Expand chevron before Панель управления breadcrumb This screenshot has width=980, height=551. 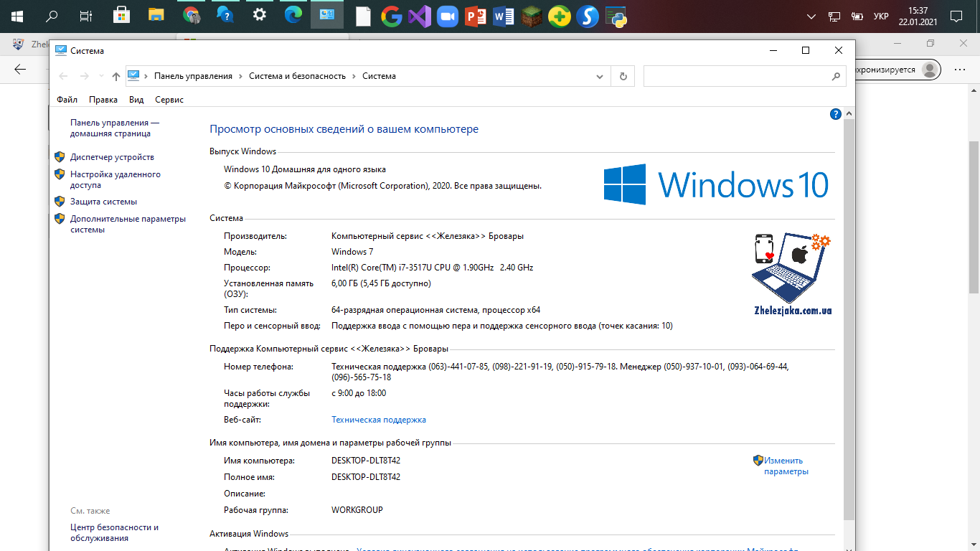146,76
